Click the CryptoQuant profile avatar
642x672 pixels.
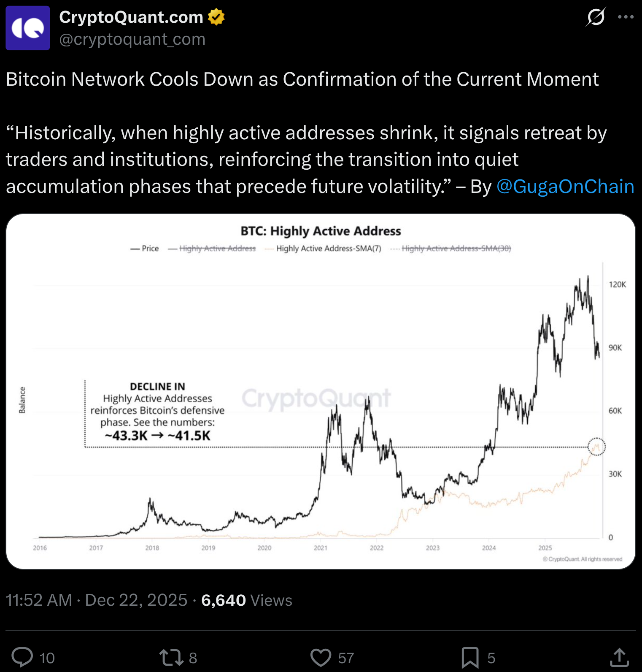tap(28, 28)
